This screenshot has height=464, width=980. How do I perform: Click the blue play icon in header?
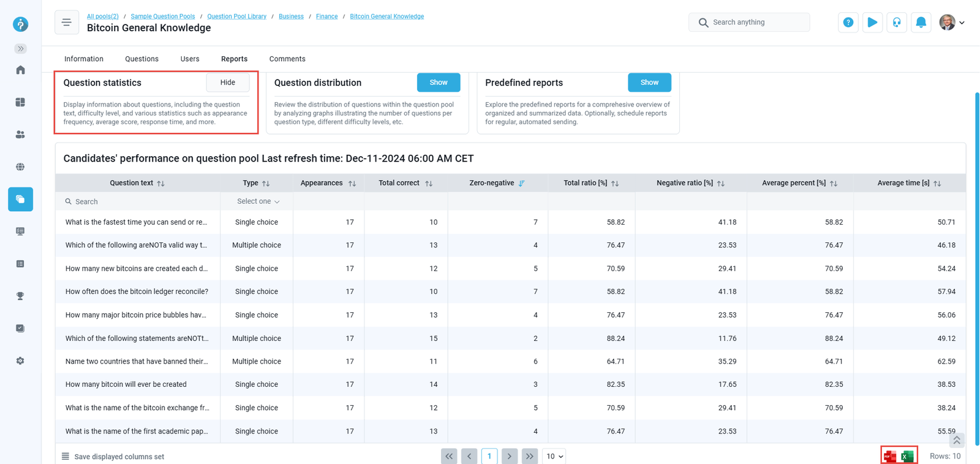point(872,23)
